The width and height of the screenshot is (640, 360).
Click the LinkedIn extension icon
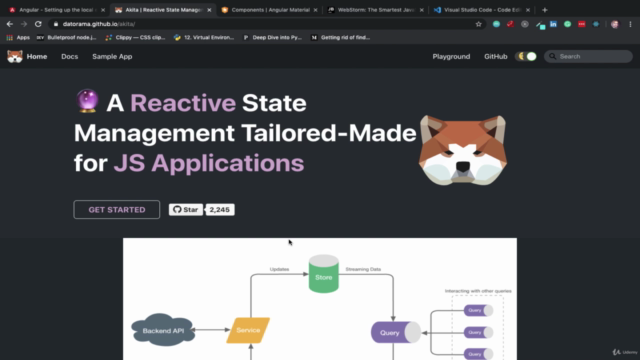pos(553,24)
